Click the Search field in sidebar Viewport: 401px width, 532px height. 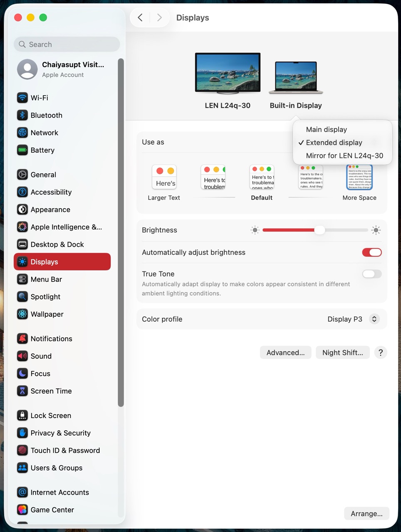[67, 44]
